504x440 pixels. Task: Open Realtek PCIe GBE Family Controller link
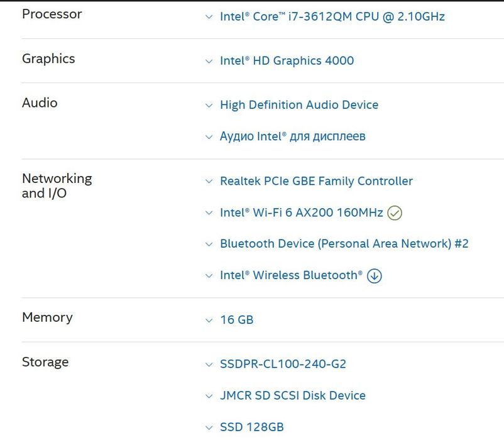316,181
